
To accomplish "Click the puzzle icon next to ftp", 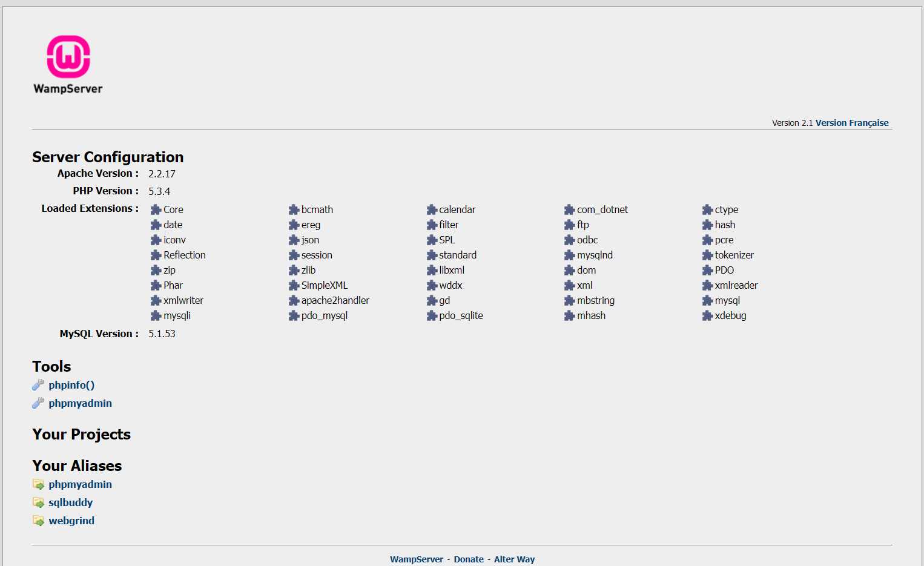I will tap(569, 225).
